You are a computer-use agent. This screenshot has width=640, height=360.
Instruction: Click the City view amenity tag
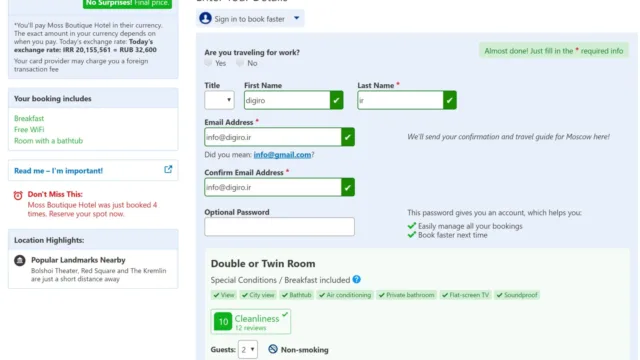[258, 295]
